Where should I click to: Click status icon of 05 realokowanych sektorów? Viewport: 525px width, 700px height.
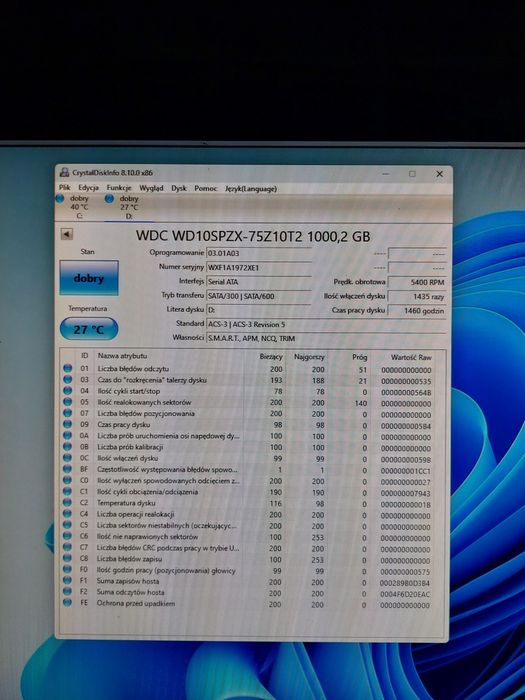pyautogui.click(x=67, y=402)
